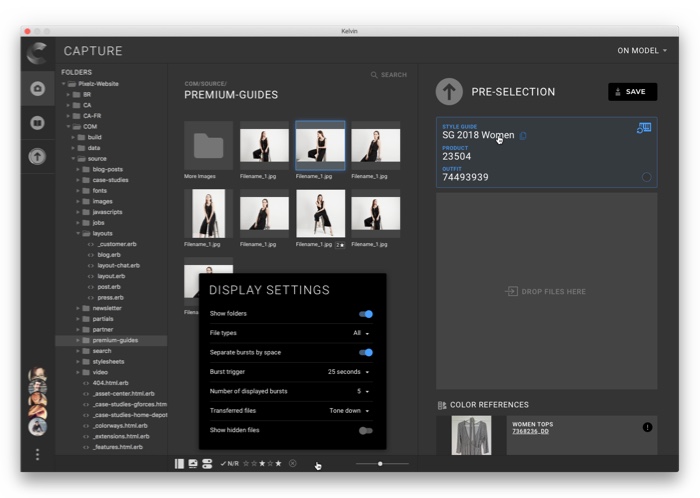Enable Show hidden files toggle
Image resolution: width=700 pixels, height=498 pixels.
(x=365, y=430)
